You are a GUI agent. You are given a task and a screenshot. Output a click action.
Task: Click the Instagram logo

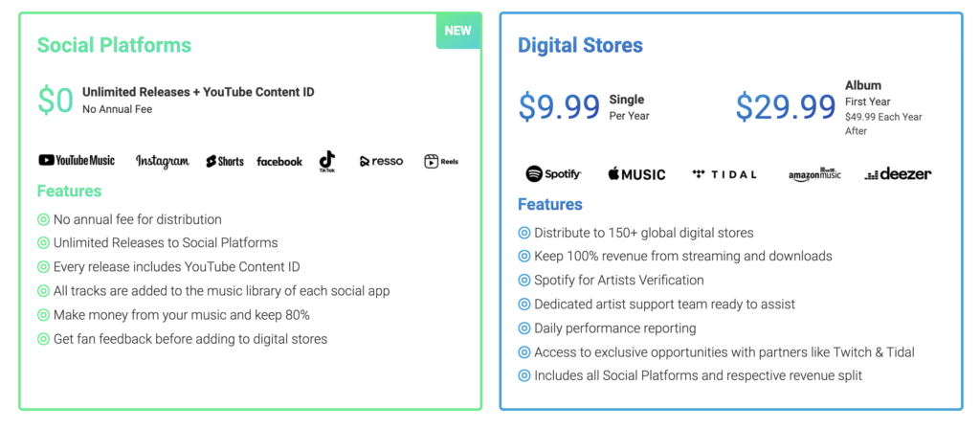tap(163, 161)
